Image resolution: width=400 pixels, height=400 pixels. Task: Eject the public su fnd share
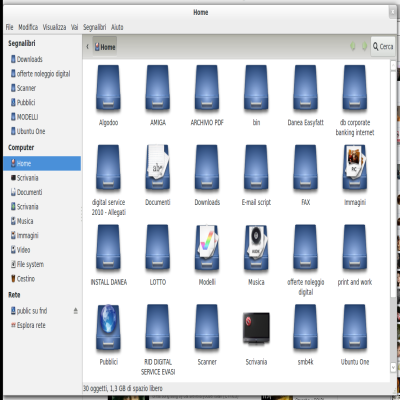click(x=76, y=311)
